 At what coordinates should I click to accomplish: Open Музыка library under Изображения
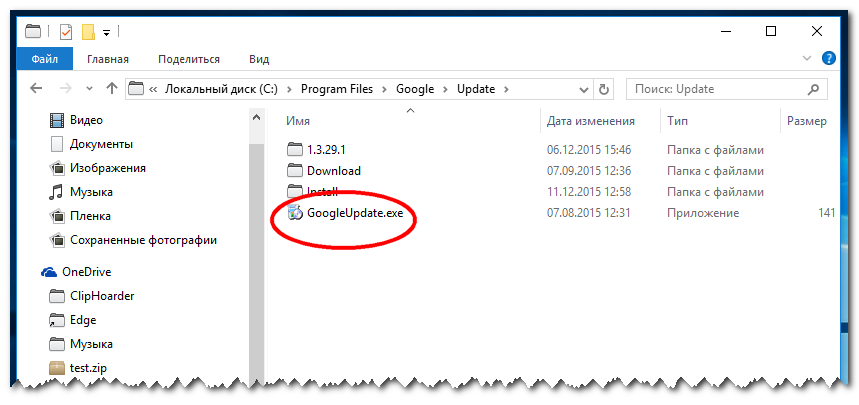(91, 192)
